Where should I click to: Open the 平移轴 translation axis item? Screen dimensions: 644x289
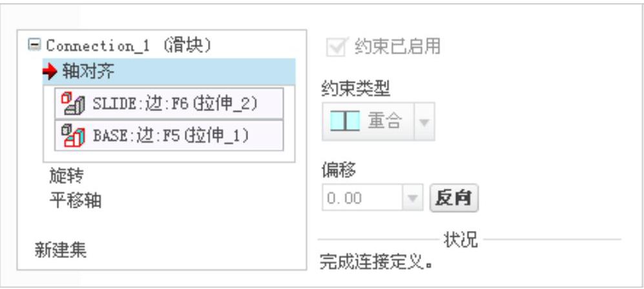pyautogui.click(x=76, y=201)
